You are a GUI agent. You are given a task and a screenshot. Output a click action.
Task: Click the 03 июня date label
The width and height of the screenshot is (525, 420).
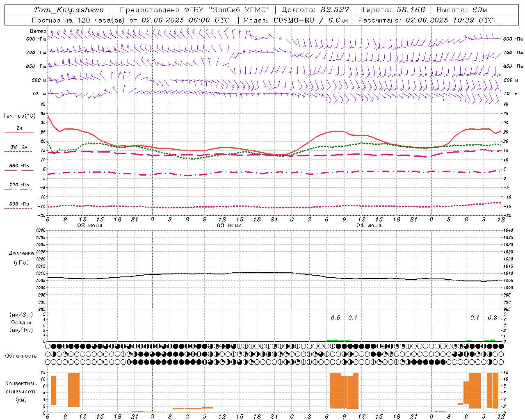click(x=229, y=226)
